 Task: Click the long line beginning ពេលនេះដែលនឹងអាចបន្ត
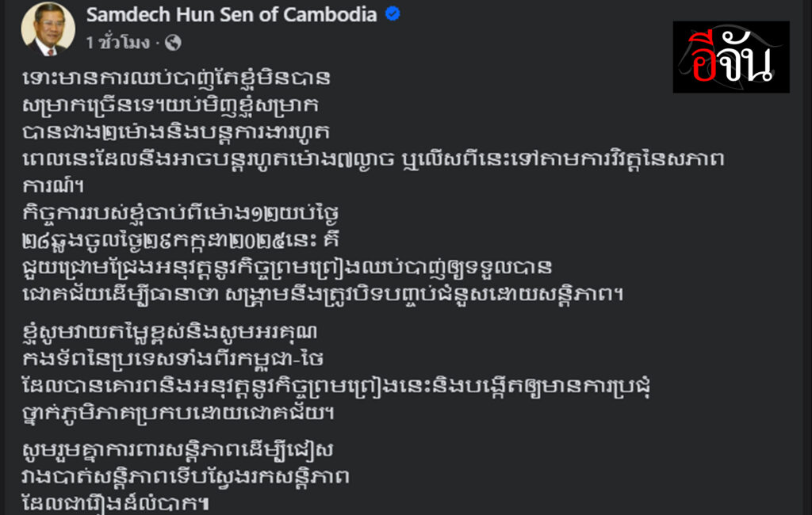coord(373,159)
